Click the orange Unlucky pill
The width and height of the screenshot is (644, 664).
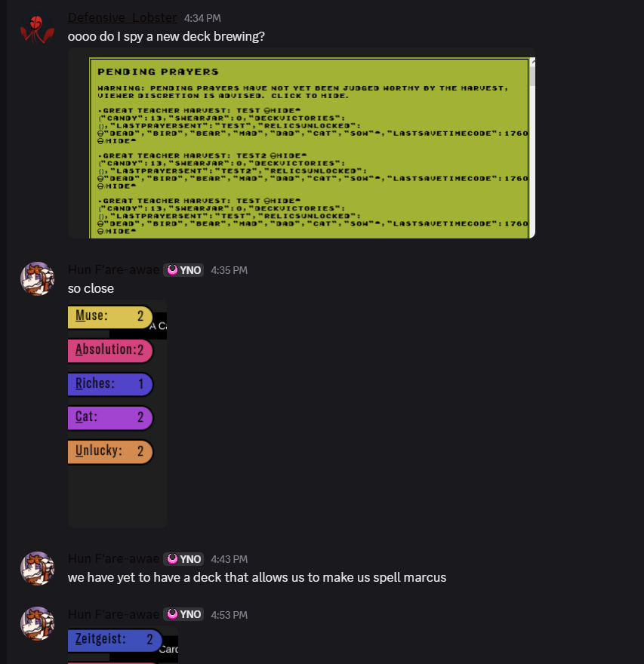pyautogui.click(x=109, y=451)
